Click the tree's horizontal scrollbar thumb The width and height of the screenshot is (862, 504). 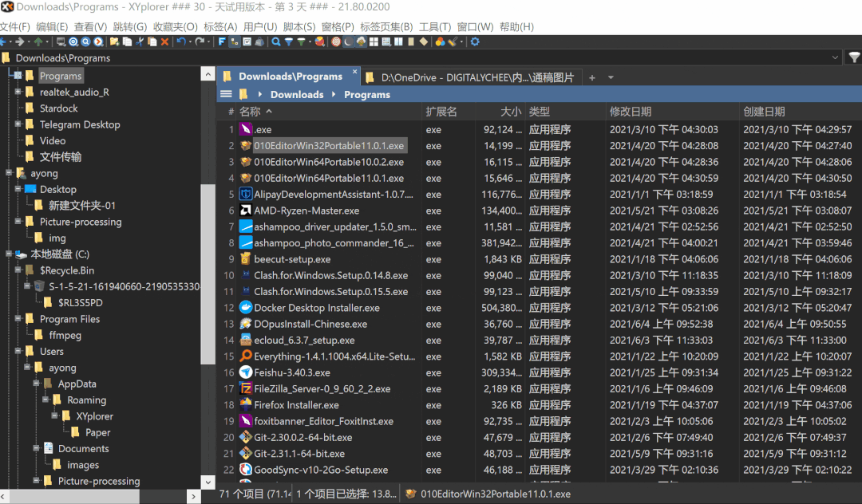click(75, 496)
